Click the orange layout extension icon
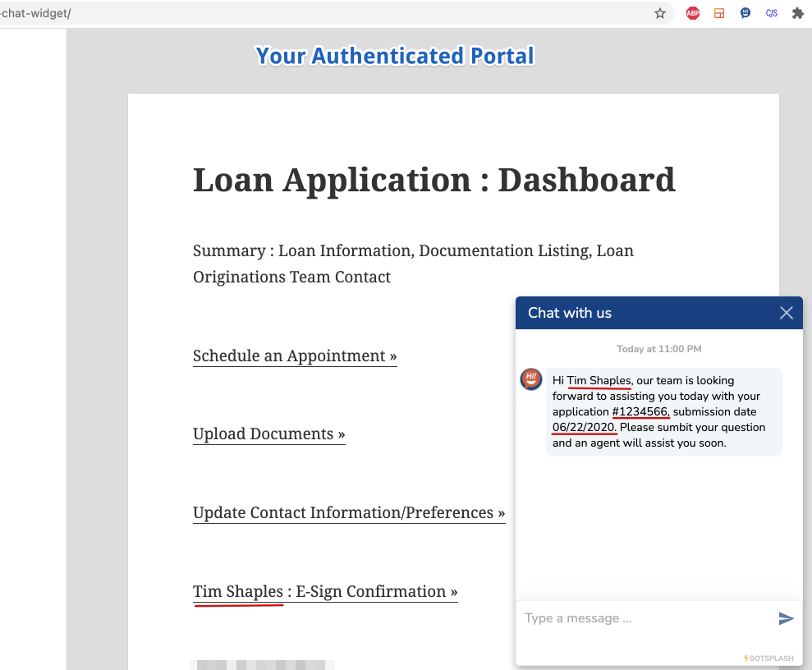812x670 pixels. pos(719,13)
